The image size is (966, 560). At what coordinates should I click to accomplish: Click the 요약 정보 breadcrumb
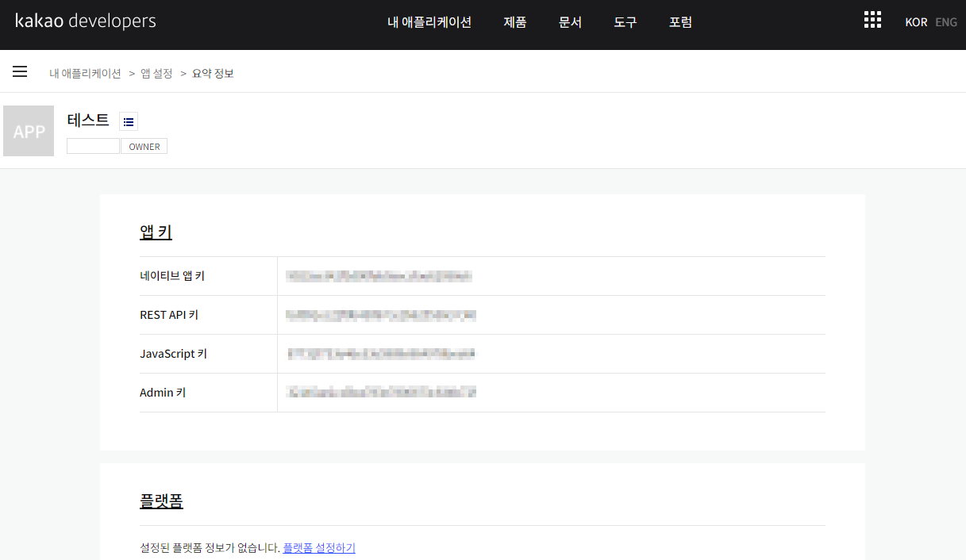coord(213,73)
